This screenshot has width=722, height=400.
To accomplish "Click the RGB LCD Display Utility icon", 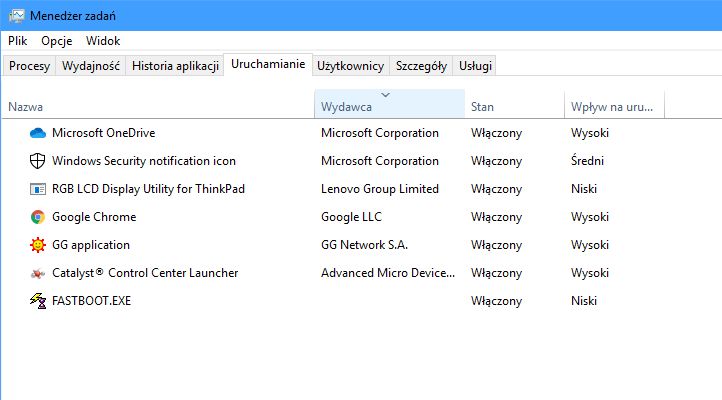I will (38, 189).
